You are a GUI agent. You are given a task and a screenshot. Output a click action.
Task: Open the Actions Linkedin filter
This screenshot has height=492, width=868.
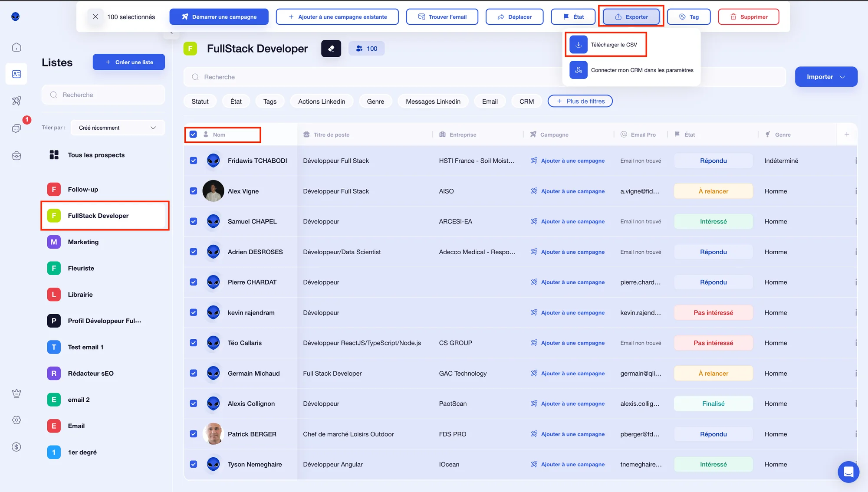coord(322,101)
